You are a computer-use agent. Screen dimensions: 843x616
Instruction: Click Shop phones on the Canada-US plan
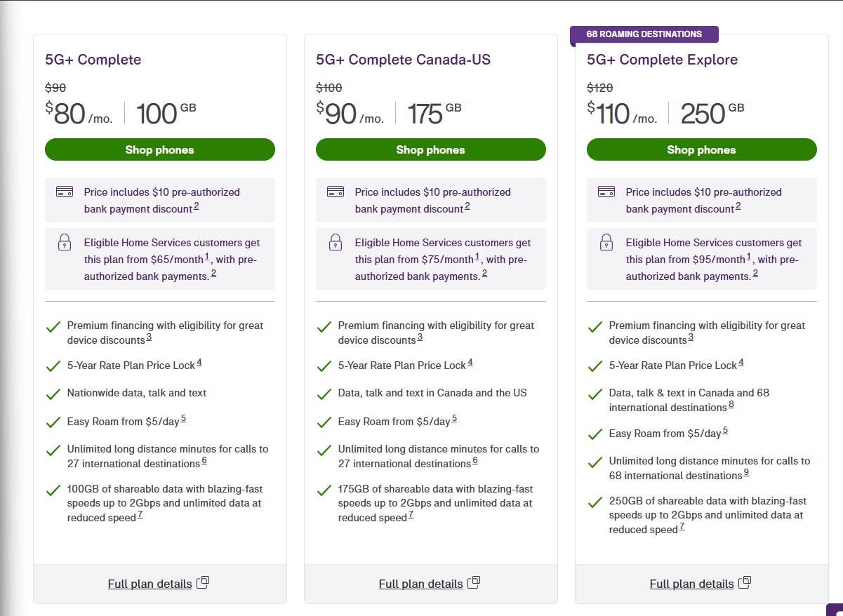pos(430,149)
